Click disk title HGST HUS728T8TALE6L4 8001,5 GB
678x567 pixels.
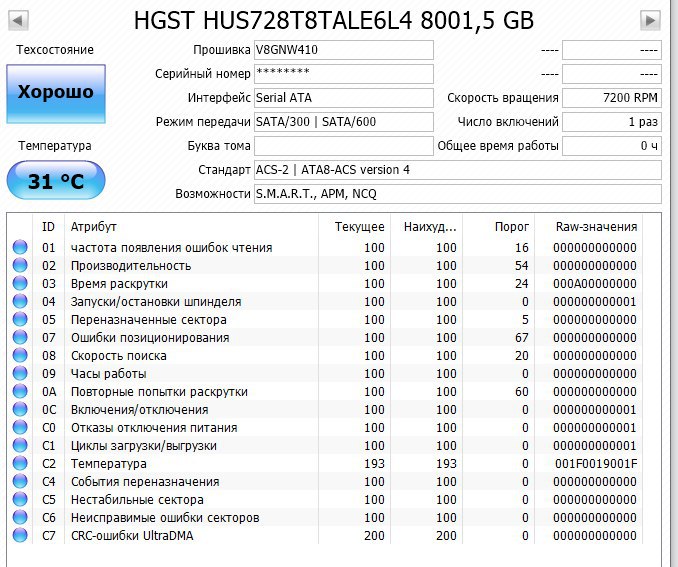coord(334,20)
